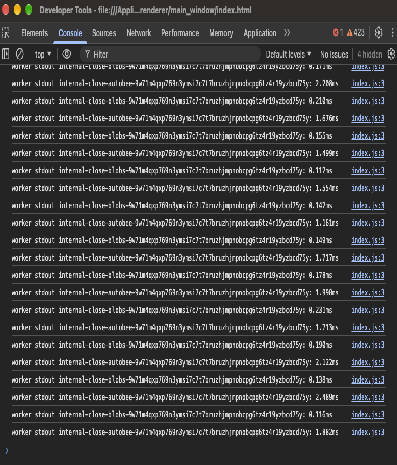
Task: Click the 4 hidden messages label
Action: 370,54
